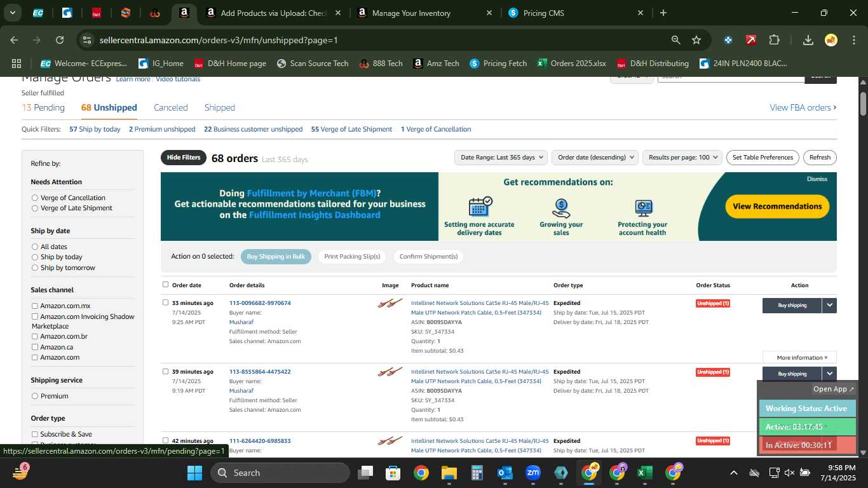Click the red arrow extension icon

[751, 40]
